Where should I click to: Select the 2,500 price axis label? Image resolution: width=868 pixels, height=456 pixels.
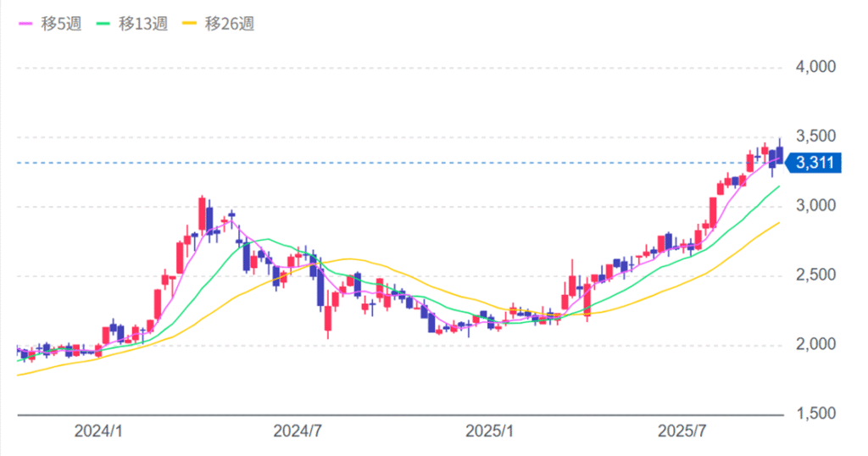815,275
